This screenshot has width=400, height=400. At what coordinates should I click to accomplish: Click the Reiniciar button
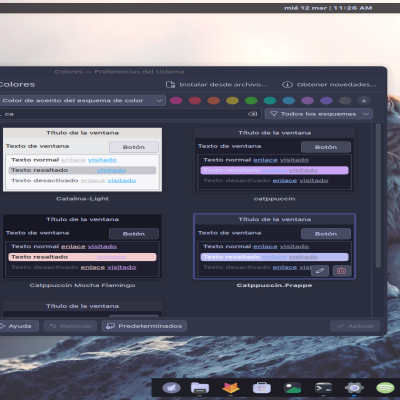pos(70,326)
